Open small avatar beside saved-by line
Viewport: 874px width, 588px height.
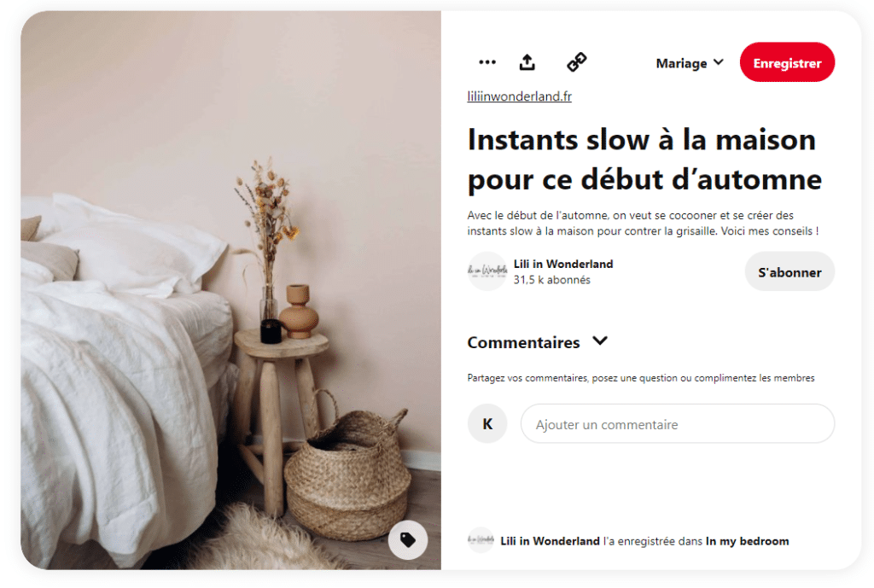[x=481, y=540]
